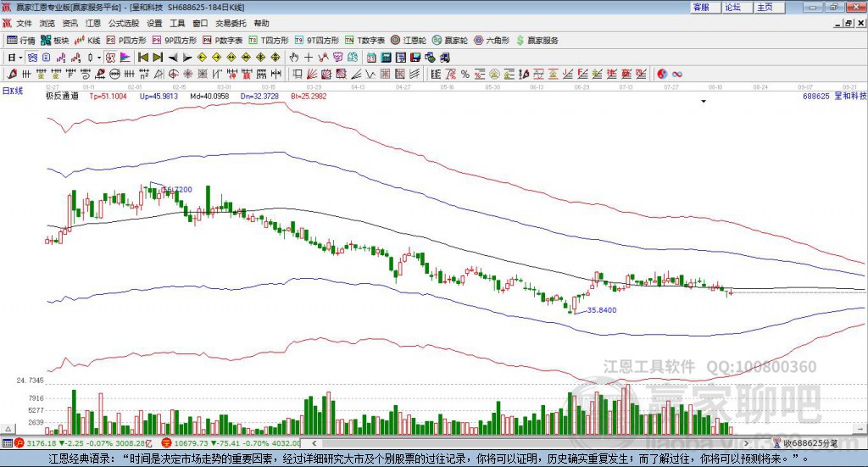Jump to last bar icon
This screenshot has width=868, height=467.
(x=158, y=58)
